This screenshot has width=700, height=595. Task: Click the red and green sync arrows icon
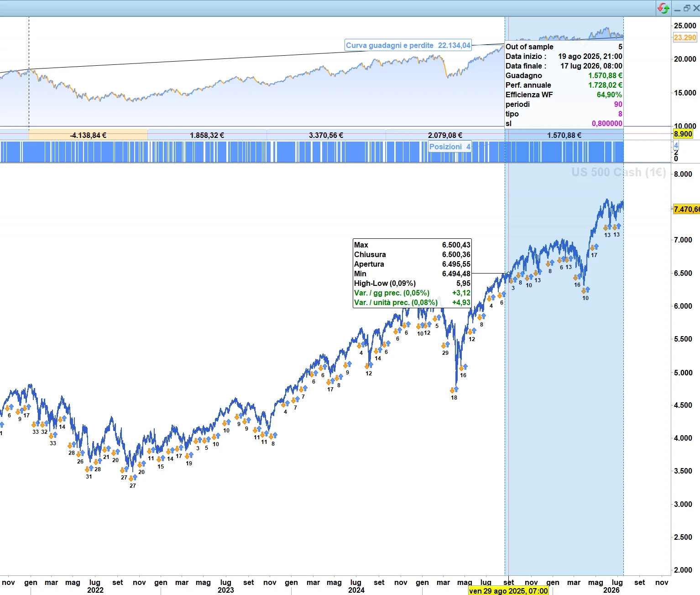coord(663,8)
